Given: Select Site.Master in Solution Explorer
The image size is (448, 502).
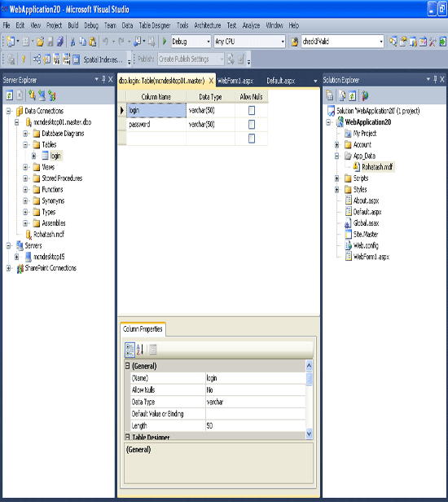Looking at the screenshot, I should pos(366,235).
